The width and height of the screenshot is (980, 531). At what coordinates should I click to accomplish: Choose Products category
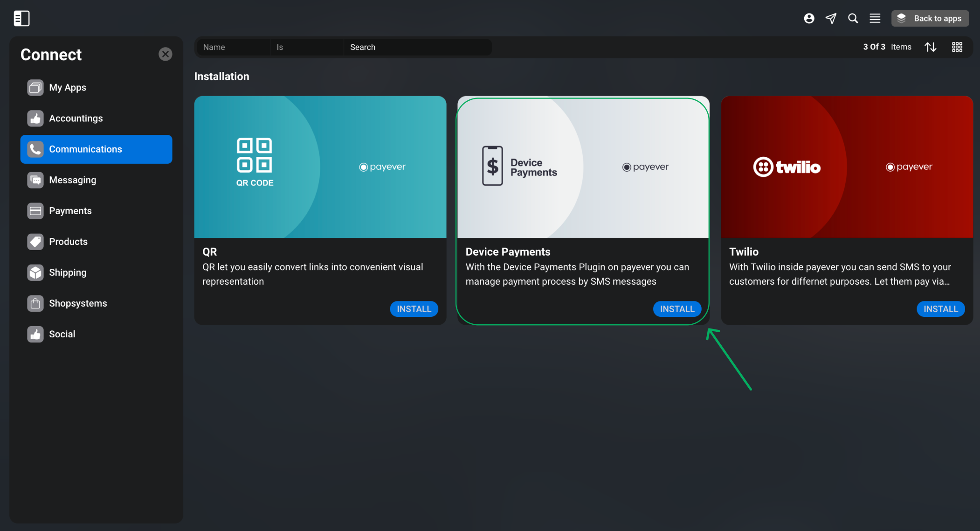[96, 242]
